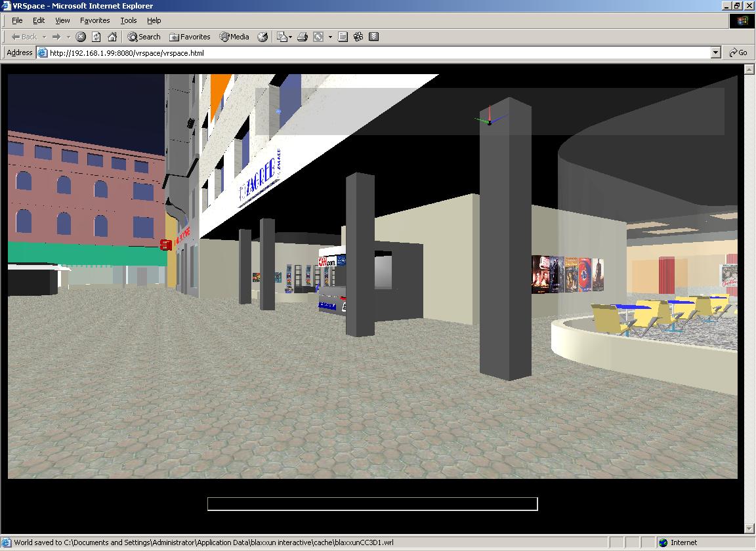Click the Stop loading icon
This screenshot has width=756, height=551.
[81, 37]
